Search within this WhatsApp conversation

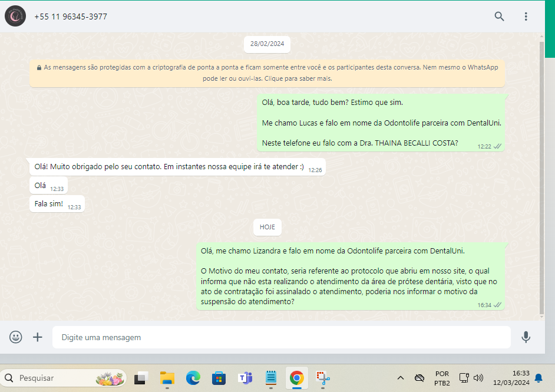tap(499, 17)
